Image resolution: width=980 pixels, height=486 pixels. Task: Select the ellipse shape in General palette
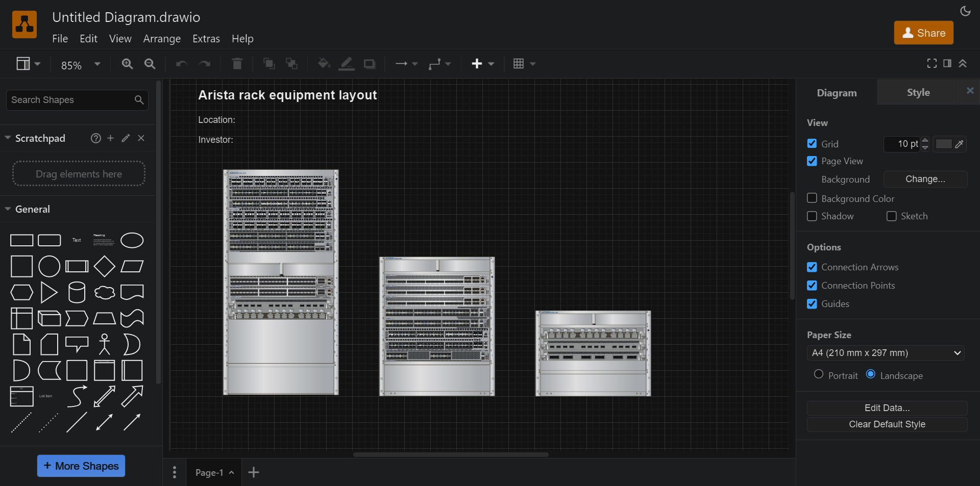[132, 240]
